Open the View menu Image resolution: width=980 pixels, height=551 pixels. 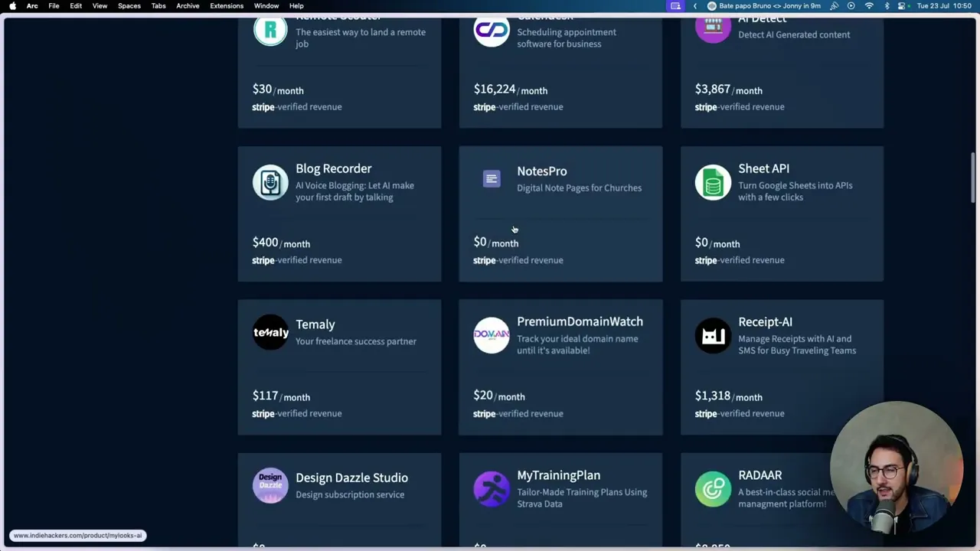(100, 6)
